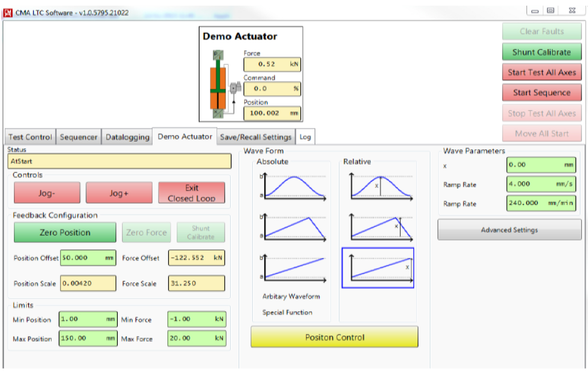The image size is (588, 372).
Task: Switch to the Datalogging tab
Action: (x=127, y=137)
